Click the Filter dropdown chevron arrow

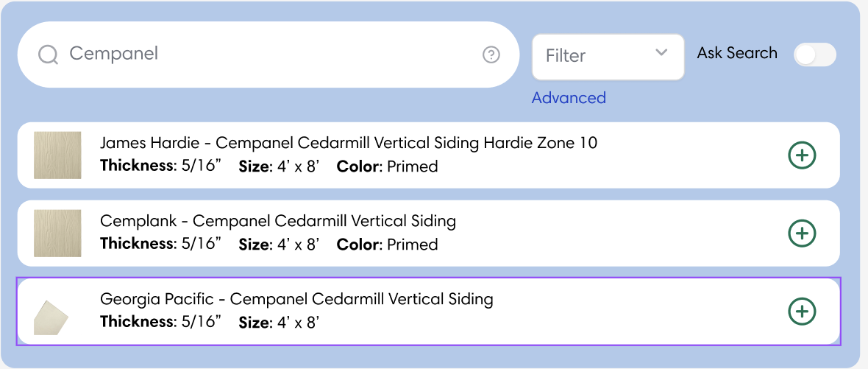[661, 52]
